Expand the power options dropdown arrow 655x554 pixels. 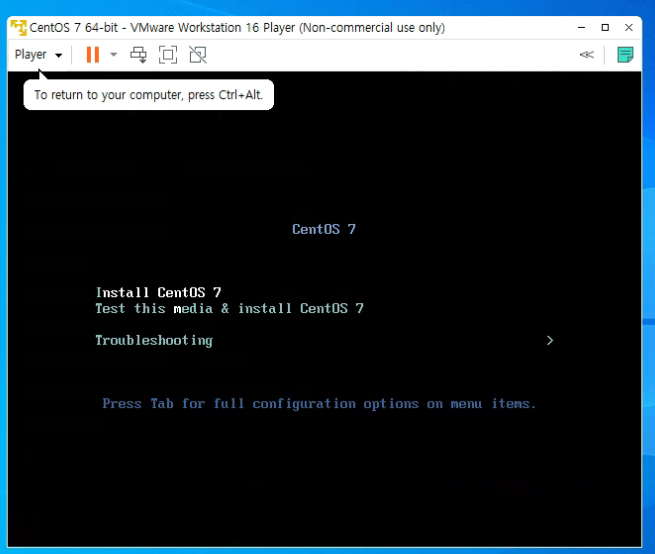click(x=113, y=55)
